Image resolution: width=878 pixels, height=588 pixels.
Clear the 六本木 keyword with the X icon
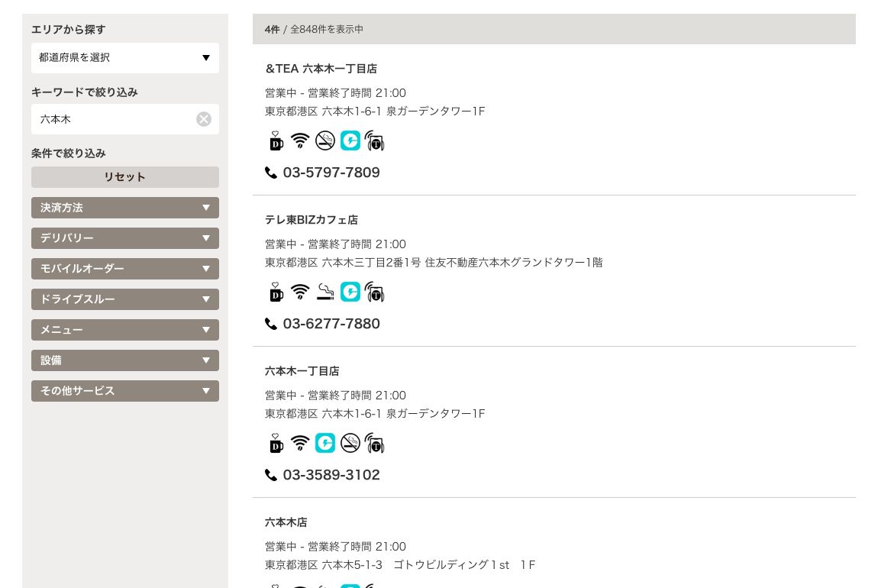204,118
